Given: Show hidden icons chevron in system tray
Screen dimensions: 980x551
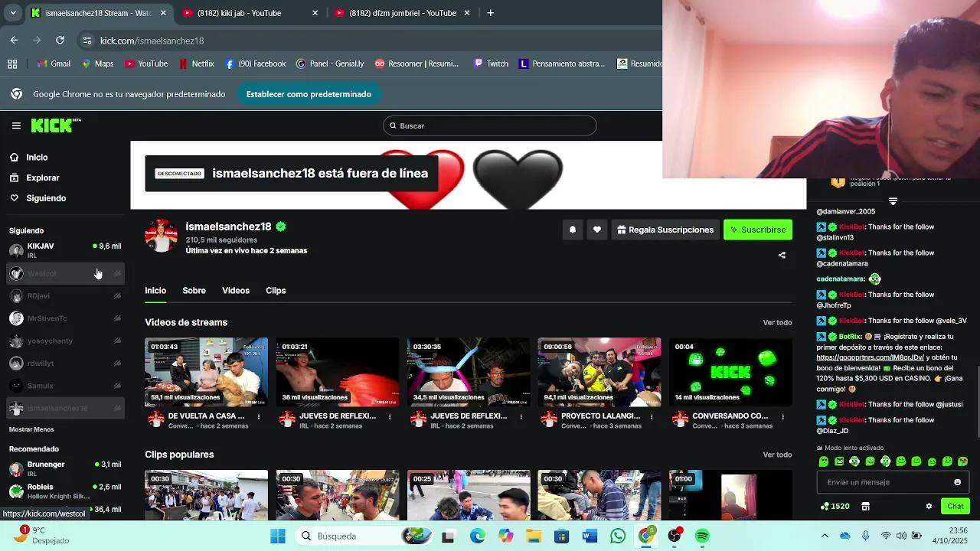Looking at the screenshot, I should point(825,536).
